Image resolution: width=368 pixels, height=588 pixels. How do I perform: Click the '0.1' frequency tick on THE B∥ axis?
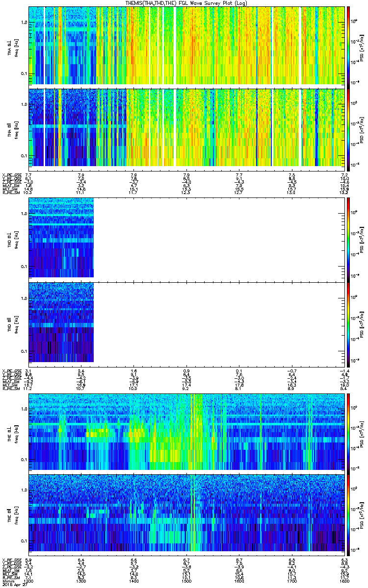(x=24, y=540)
